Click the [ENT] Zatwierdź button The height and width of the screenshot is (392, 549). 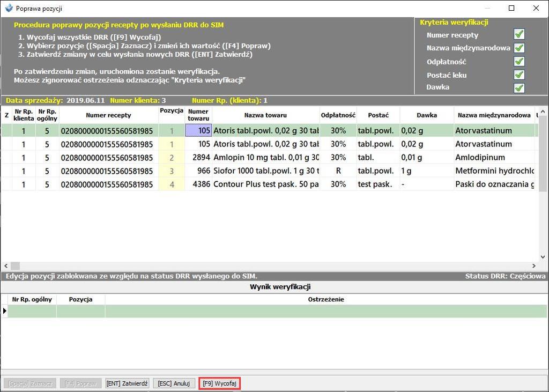tap(127, 383)
